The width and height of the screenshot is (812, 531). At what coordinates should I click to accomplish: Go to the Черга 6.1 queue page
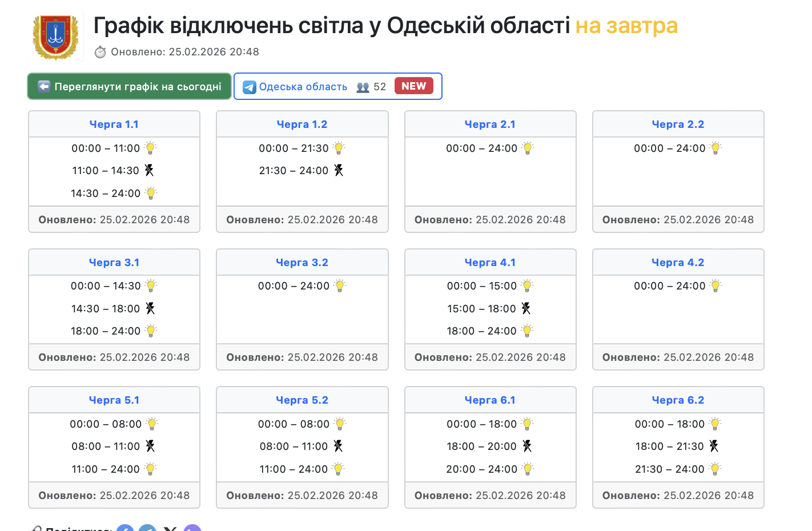(x=490, y=400)
